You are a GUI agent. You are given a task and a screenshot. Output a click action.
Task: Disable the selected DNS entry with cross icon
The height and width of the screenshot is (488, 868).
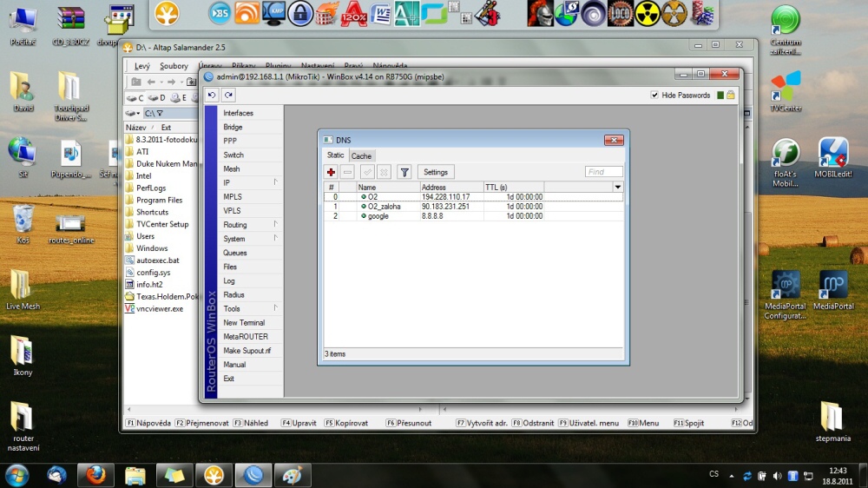[384, 172]
